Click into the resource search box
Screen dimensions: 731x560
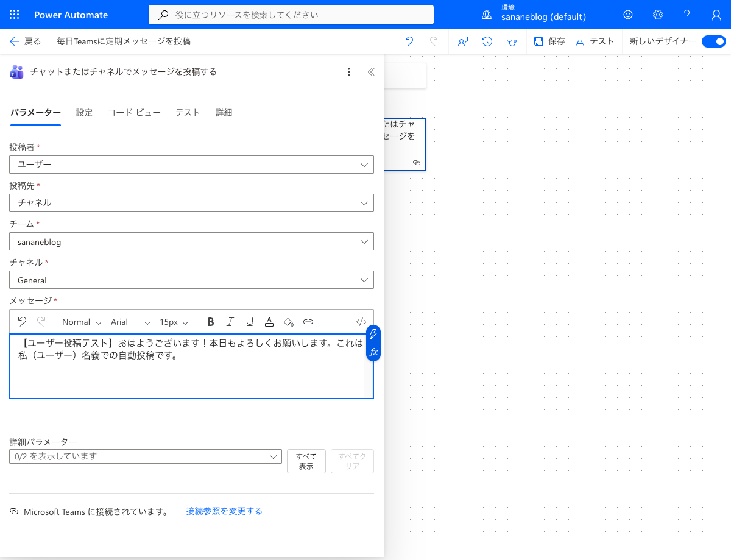pos(291,15)
